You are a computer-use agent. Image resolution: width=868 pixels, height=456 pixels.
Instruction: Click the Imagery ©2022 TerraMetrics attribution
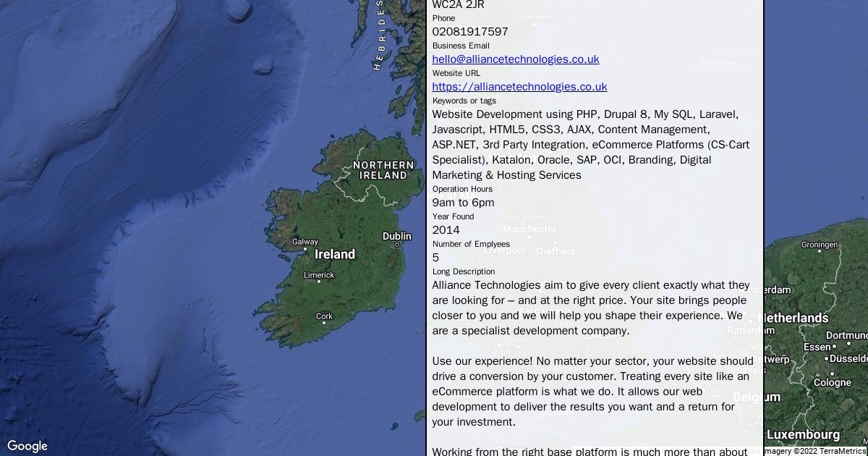803,451
